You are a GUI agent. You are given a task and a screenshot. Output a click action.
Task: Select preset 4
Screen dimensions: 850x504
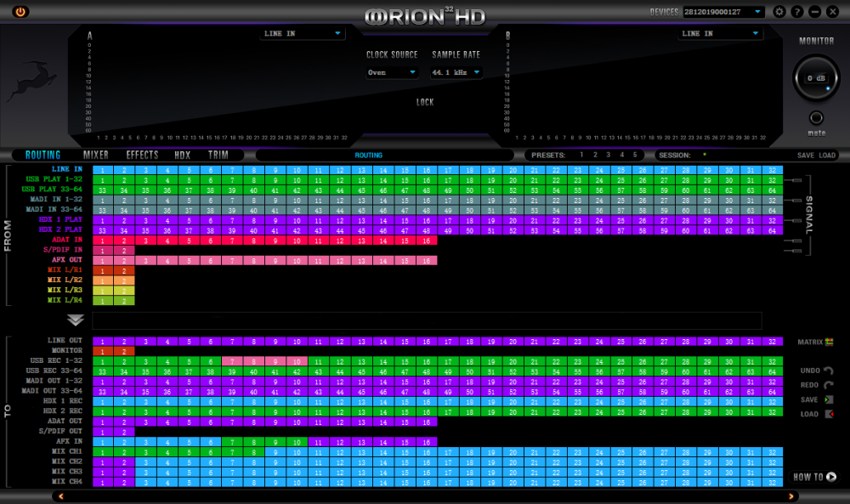[622, 155]
